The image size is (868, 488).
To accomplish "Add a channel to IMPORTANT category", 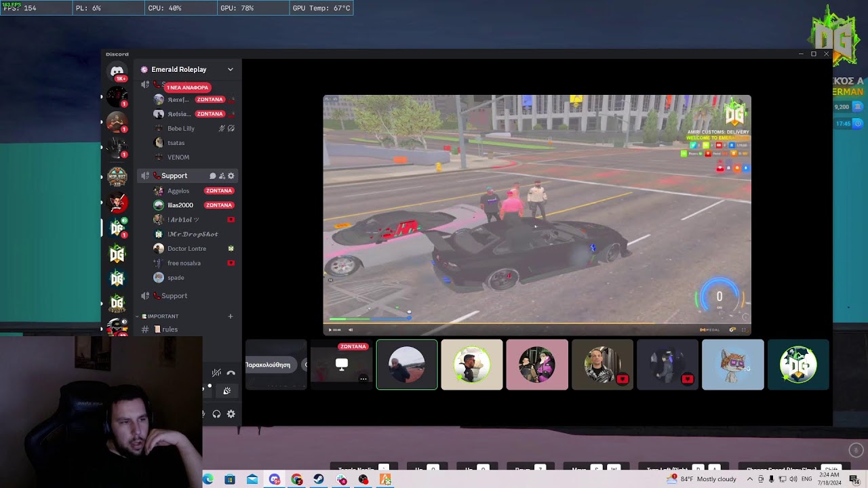I will click(x=230, y=317).
